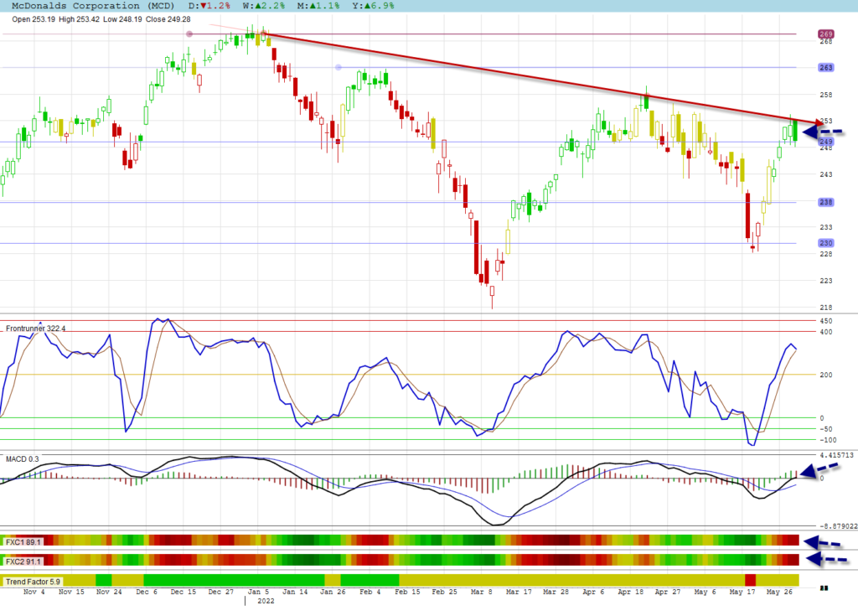Click the -100 Frontrunner axis value
This screenshot has width=858, height=616.
pos(828,440)
